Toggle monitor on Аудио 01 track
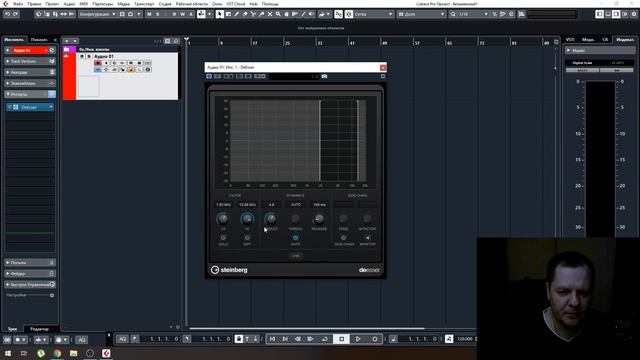Viewport: 640px width, 360px height. (x=106, y=63)
